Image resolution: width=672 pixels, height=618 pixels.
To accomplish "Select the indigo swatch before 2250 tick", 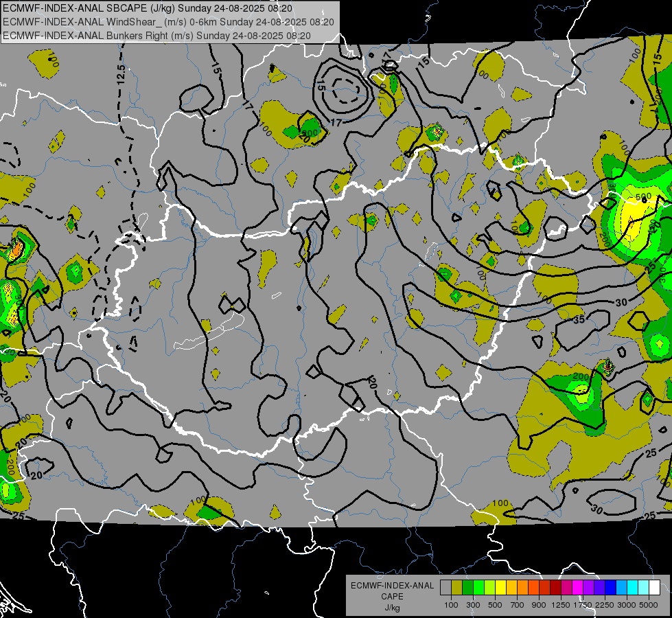I will pos(599,587).
